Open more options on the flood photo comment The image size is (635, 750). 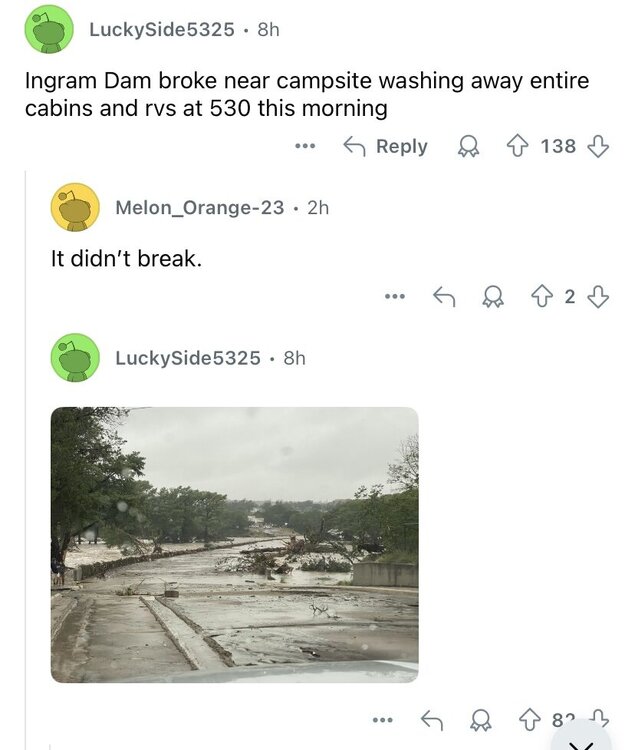point(382,718)
